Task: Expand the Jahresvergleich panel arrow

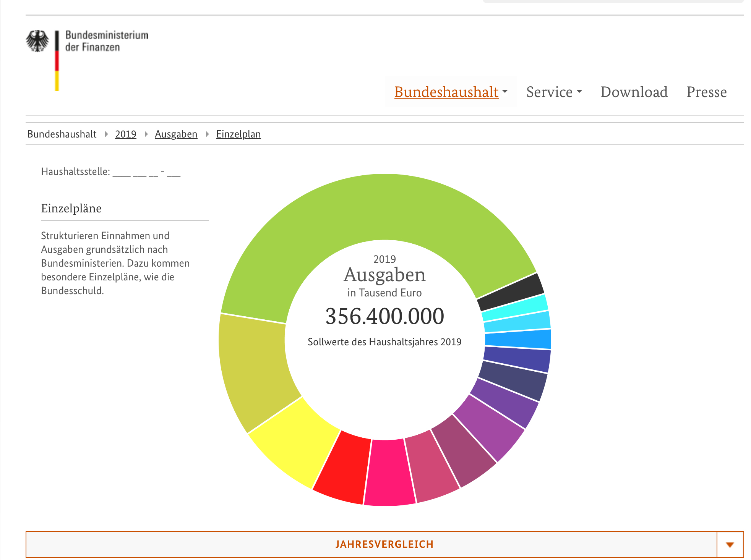Action: coord(730,544)
